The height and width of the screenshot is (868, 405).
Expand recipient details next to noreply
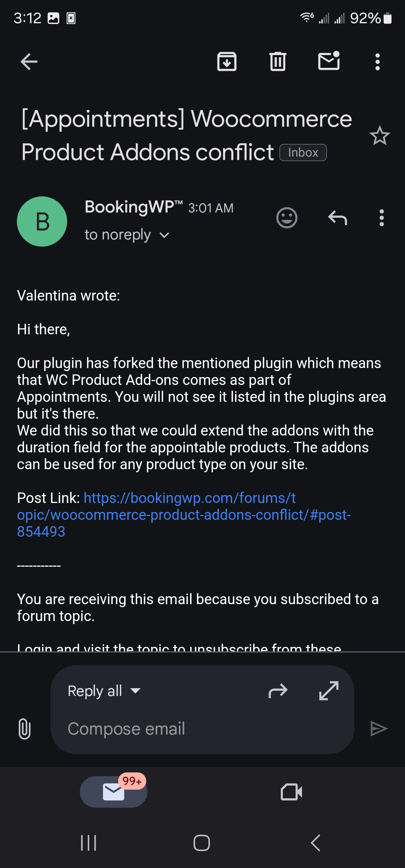pos(164,235)
